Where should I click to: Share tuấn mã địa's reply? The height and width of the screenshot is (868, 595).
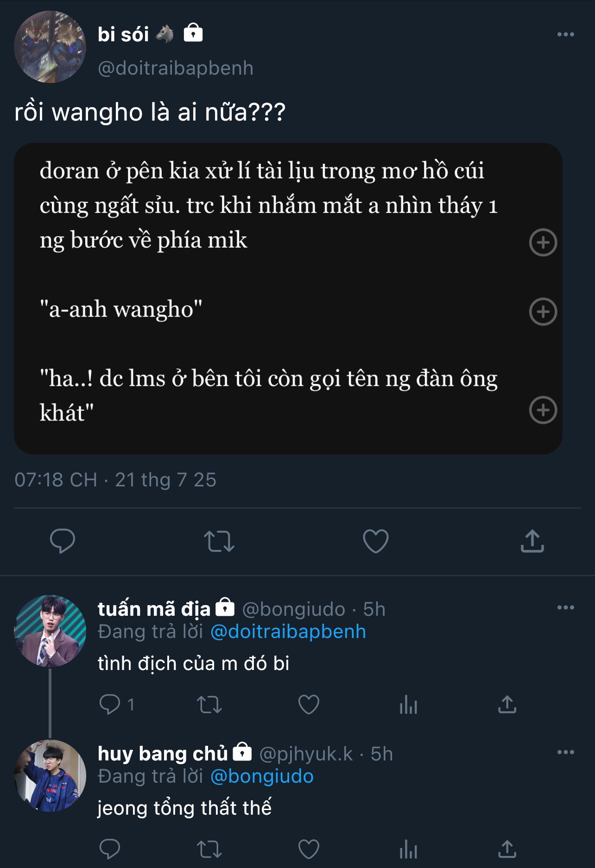click(x=507, y=704)
